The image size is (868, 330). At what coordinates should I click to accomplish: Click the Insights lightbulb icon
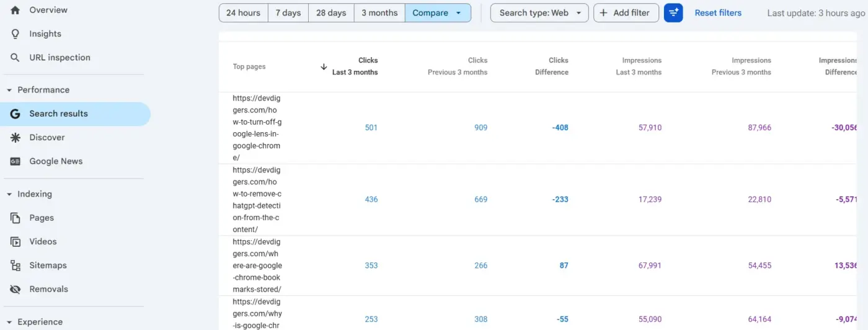[15, 33]
